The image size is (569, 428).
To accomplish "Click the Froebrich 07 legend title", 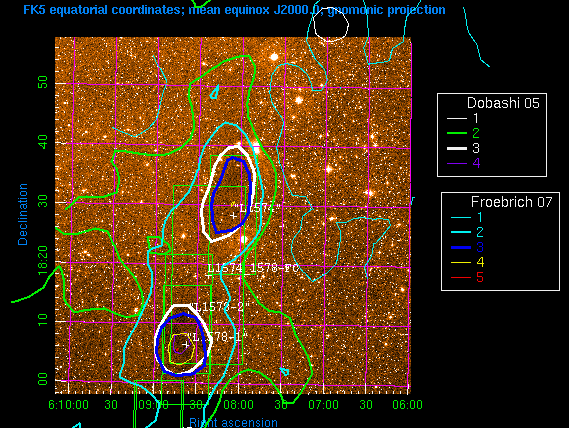I will coord(511,202).
